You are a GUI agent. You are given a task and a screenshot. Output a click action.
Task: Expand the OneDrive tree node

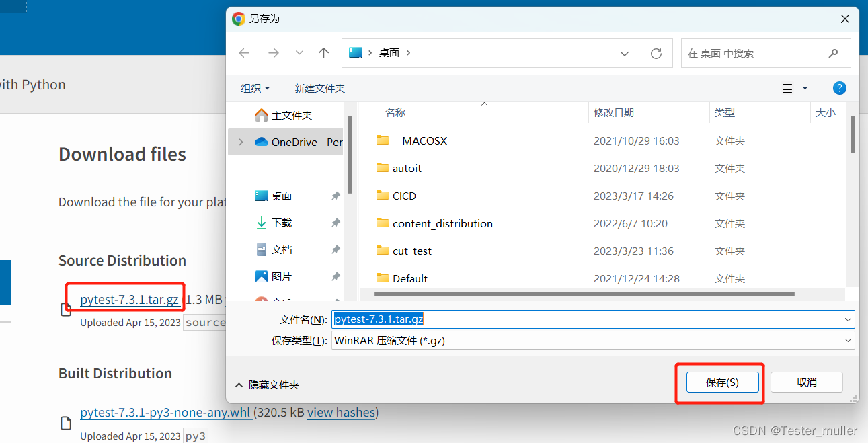click(x=241, y=142)
